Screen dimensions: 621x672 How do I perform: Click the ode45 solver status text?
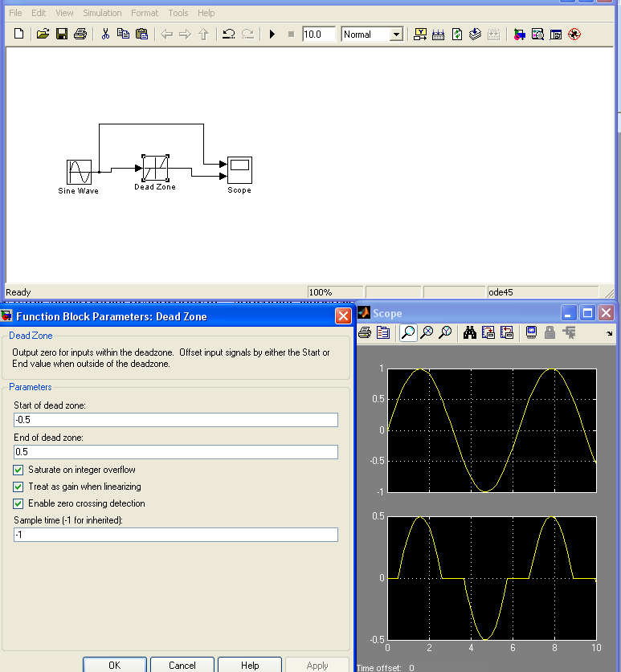coord(500,292)
